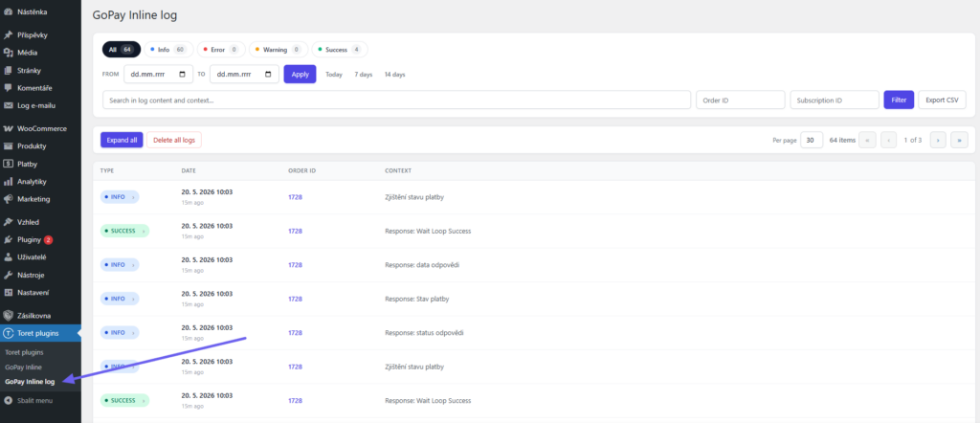Viewport: 980px width, 423px height.
Task: Expand INFO row Response: data odpovědi
Action: pyautogui.click(x=120, y=265)
